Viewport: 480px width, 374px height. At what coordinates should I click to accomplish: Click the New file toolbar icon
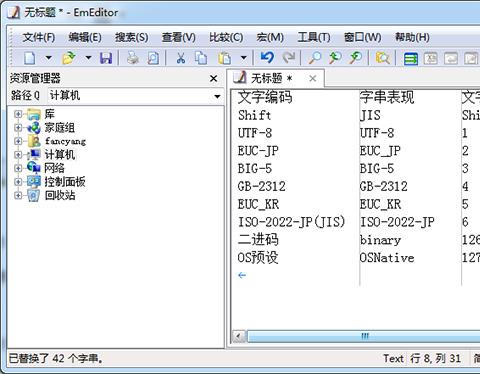(x=30, y=58)
